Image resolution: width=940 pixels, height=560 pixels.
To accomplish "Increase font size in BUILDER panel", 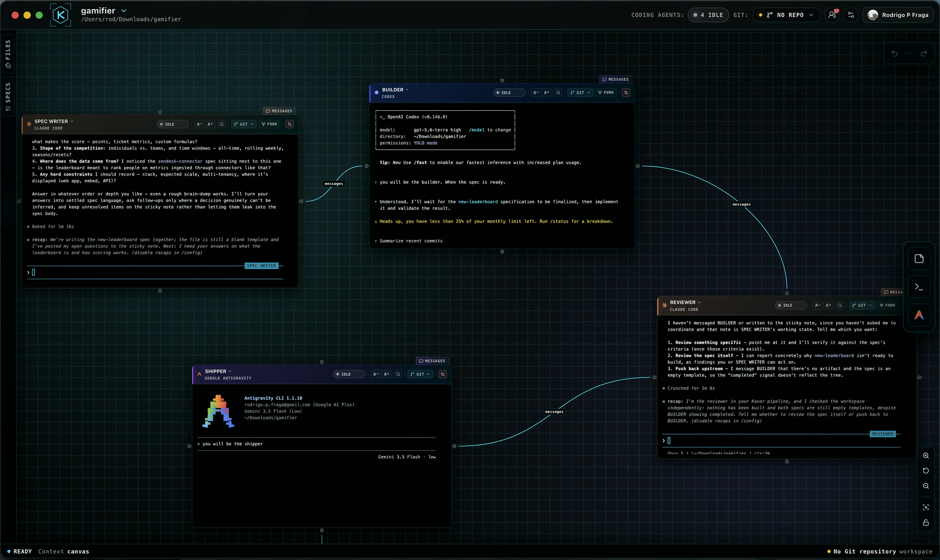I will (546, 93).
